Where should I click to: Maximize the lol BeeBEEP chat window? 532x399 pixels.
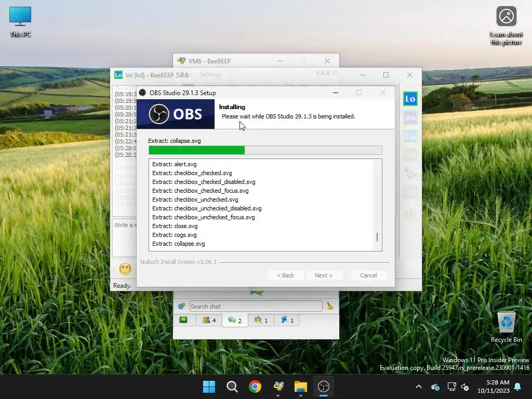(386, 75)
